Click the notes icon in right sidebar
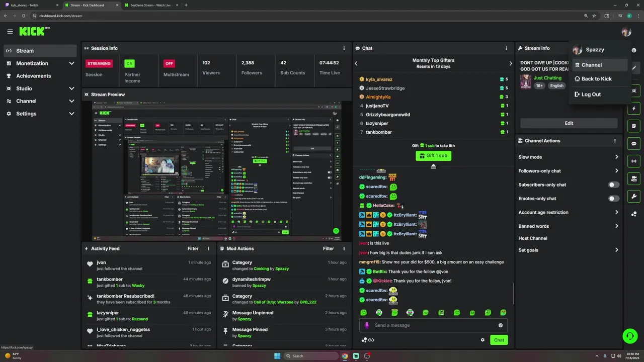This screenshot has height=362, width=644. (634, 126)
